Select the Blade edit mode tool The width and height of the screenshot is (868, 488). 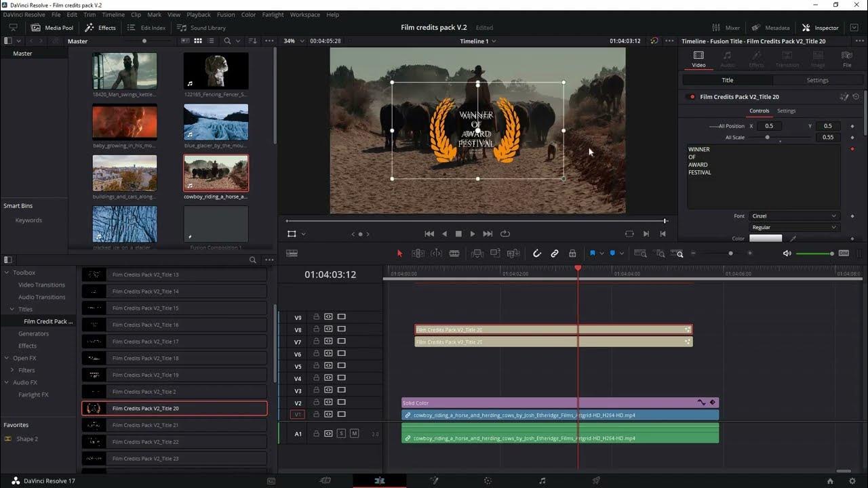click(x=454, y=253)
